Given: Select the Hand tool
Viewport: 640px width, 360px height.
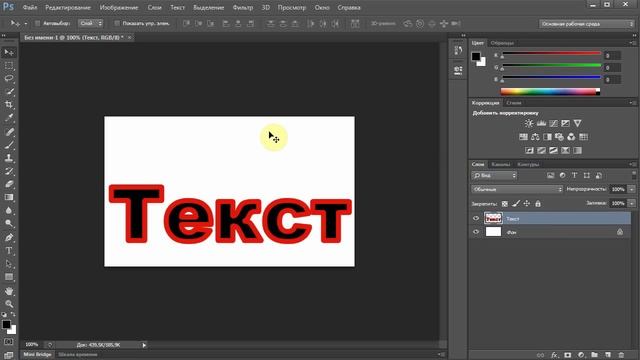Looking at the screenshot, I should tap(9, 291).
